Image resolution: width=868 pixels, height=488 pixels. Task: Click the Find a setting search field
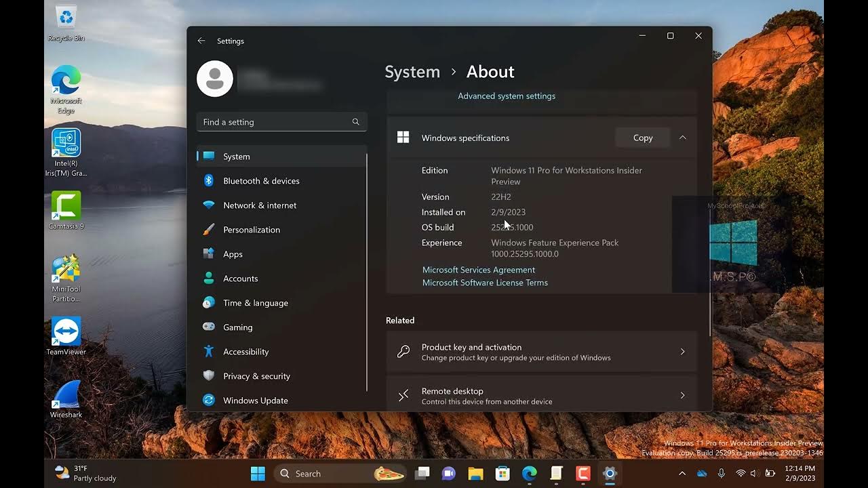281,122
